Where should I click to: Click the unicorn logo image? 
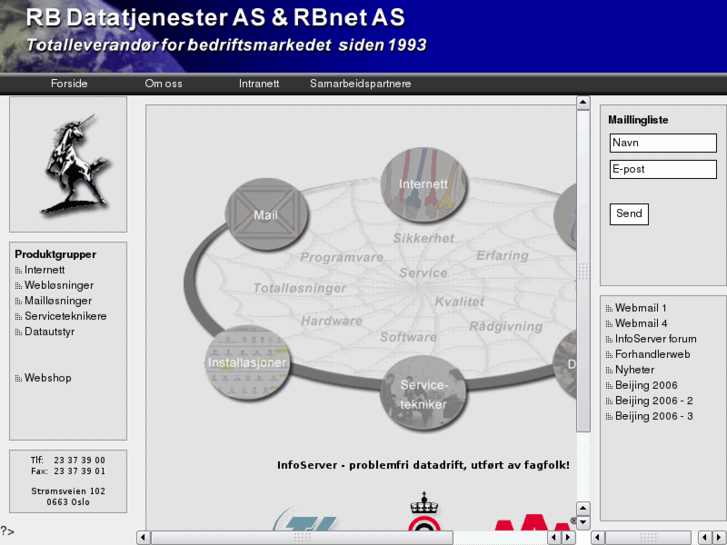[x=68, y=165]
